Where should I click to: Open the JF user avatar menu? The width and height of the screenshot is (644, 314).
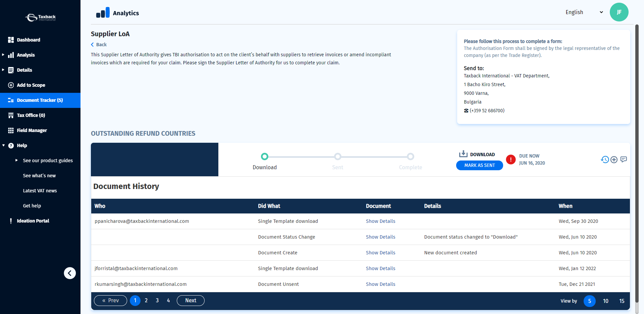[619, 12]
